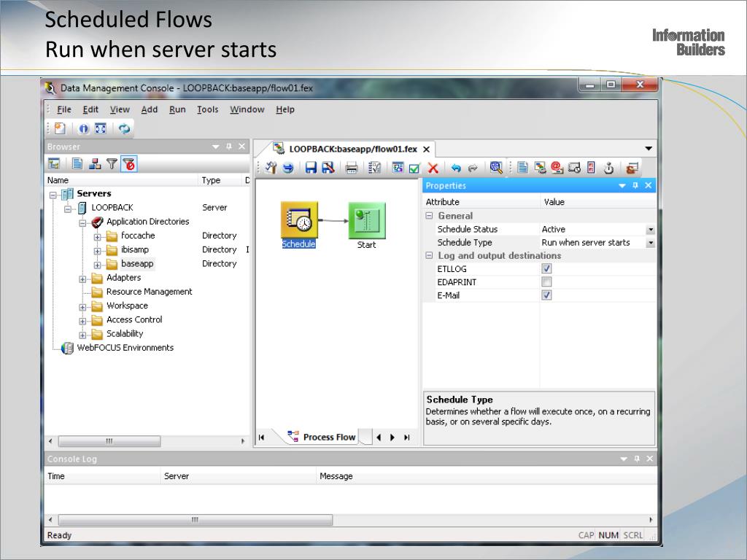Screen dimensions: 747x560
Task: Open the document tab list dropdown arrow
Action: [x=649, y=149]
